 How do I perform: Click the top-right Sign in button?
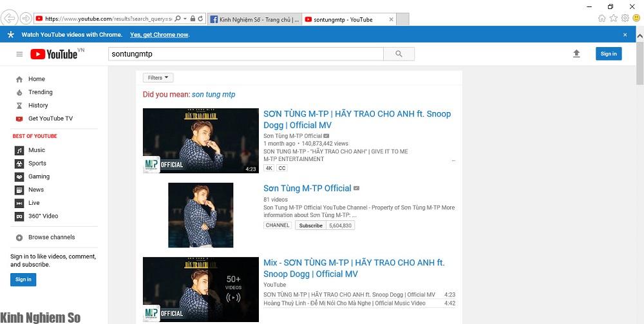pos(609,54)
